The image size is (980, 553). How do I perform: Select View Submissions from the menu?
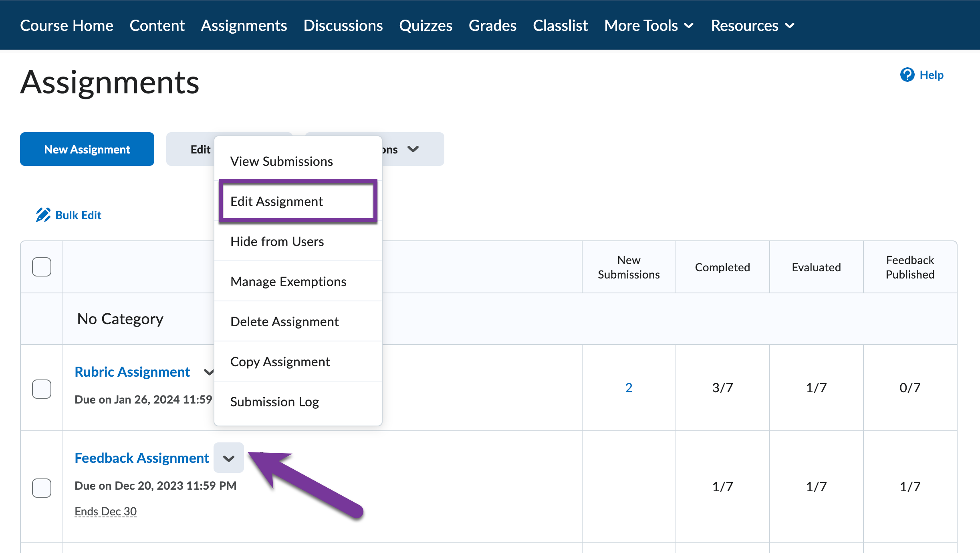(x=281, y=161)
